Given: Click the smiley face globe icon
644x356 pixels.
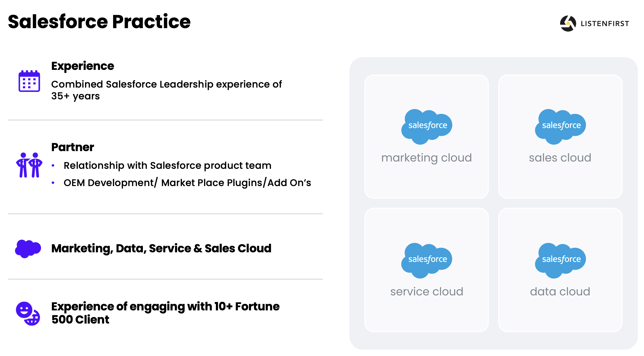Looking at the screenshot, I should coord(28,313).
